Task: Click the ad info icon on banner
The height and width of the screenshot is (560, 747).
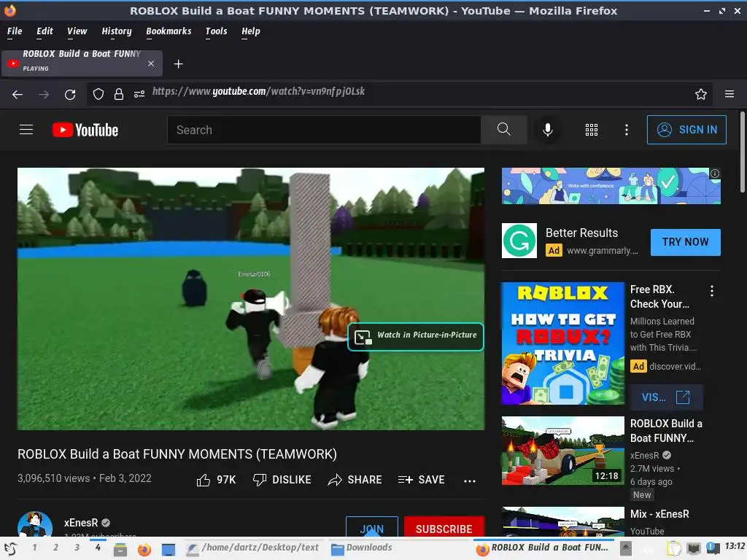Action: click(715, 174)
